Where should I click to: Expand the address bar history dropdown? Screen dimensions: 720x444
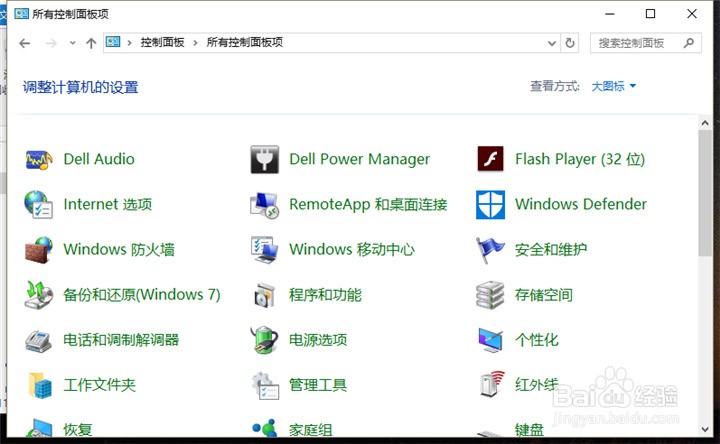click(551, 43)
